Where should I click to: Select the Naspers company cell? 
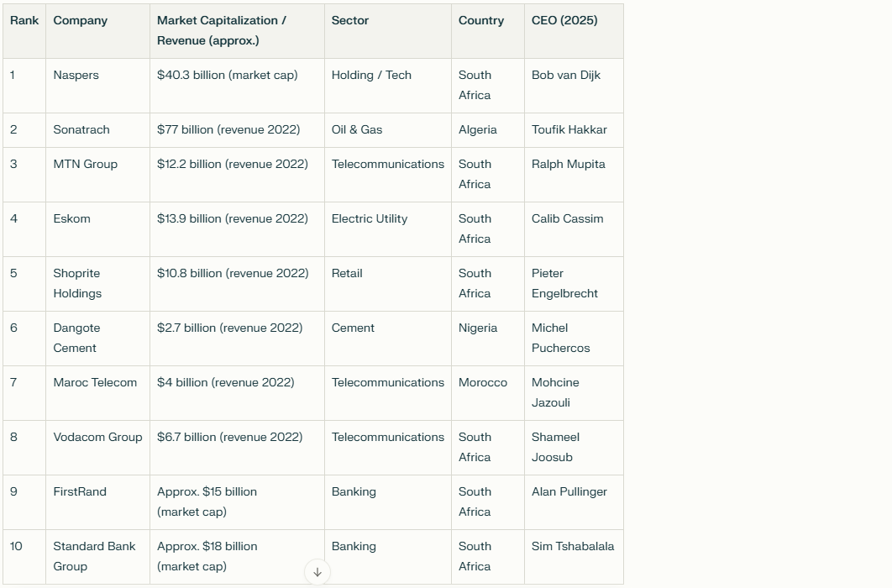pos(76,76)
